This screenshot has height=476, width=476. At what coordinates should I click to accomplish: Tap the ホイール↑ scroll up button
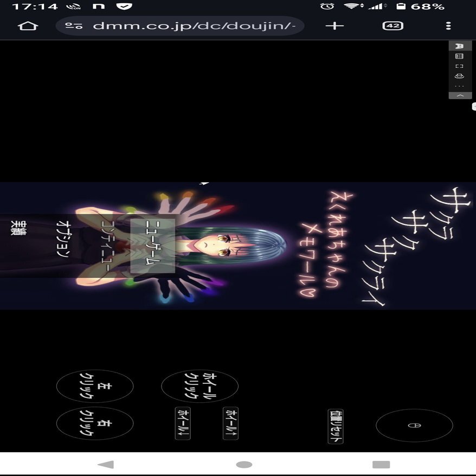[x=231, y=423]
